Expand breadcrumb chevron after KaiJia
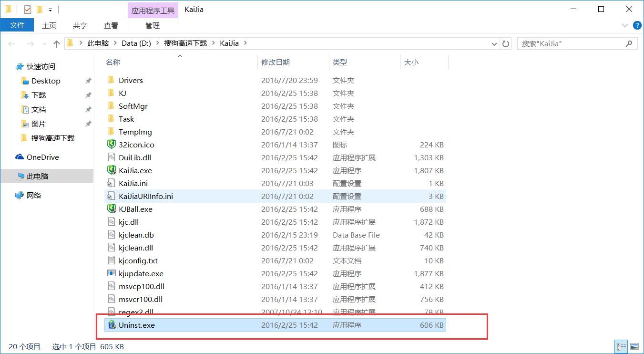The height and width of the screenshot is (354, 644). click(x=245, y=43)
